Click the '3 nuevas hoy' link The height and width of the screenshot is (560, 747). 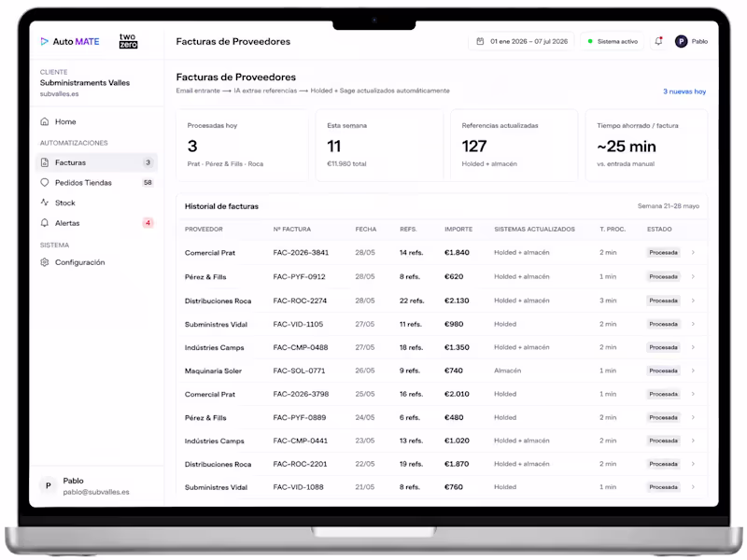pyautogui.click(x=684, y=91)
